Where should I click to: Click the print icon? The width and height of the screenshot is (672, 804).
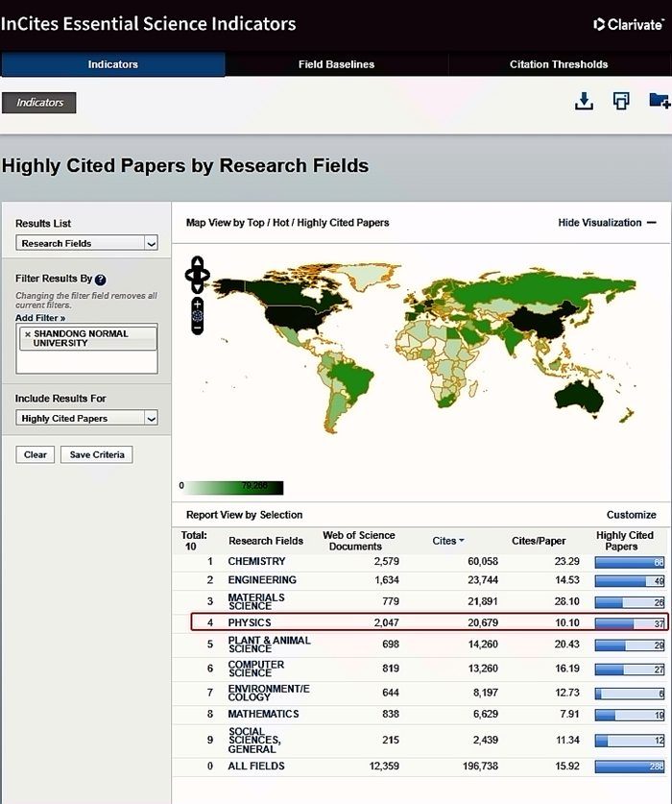621,101
